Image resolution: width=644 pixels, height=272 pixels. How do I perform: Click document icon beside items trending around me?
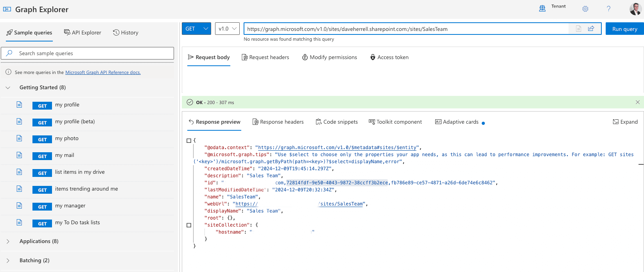[19, 189]
